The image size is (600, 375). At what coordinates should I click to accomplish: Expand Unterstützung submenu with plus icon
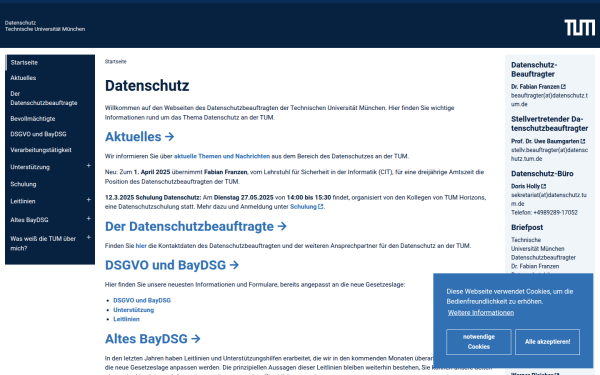pyautogui.click(x=88, y=166)
